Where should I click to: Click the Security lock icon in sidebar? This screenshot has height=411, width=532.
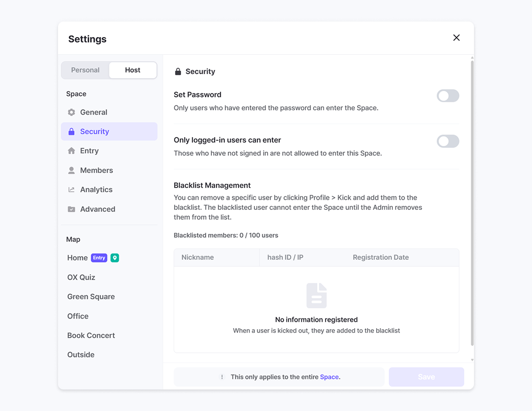71,132
